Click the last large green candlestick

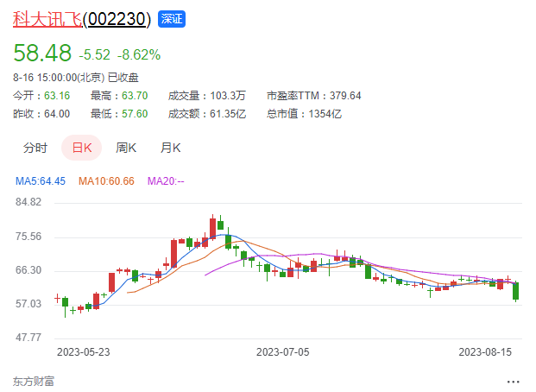(x=516, y=291)
